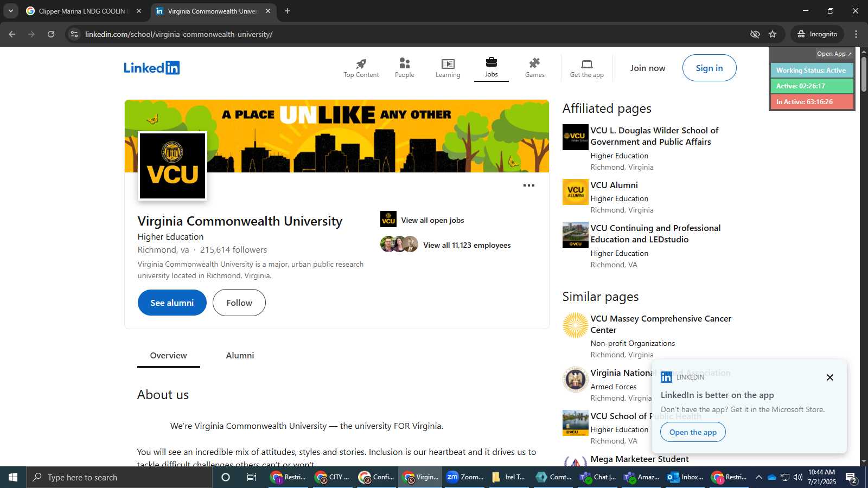Open VCU Massey Comprehensive Cancer Center page
The image size is (868, 488).
point(661,324)
